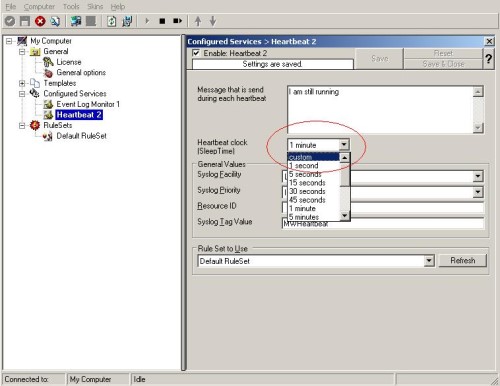Toggle the Enable: Heartbeat 2 checkbox
The width and height of the screenshot is (500, 386).
click(196, 53)
